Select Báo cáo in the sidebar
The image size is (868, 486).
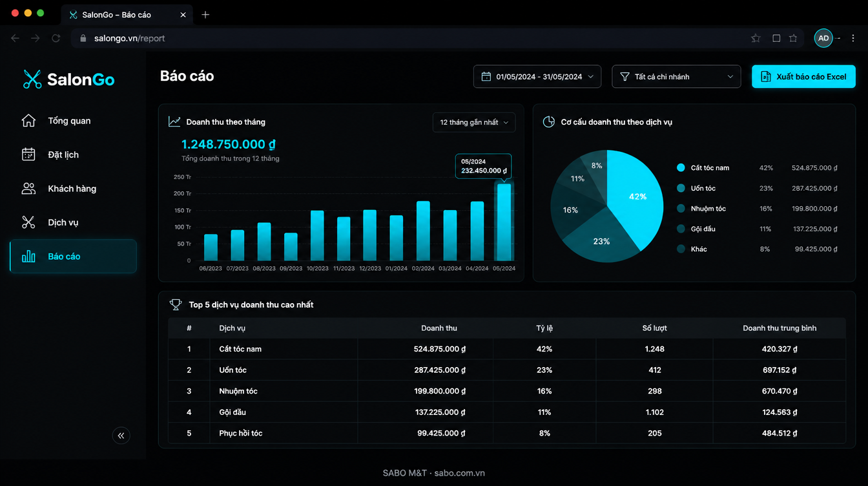73,257
